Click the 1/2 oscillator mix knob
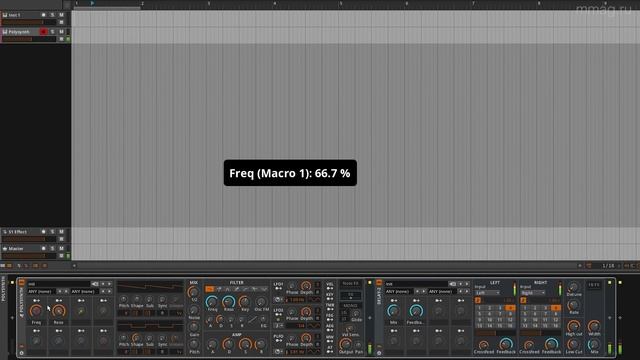Screen dimensions: 640x360 tap(194, 292)
